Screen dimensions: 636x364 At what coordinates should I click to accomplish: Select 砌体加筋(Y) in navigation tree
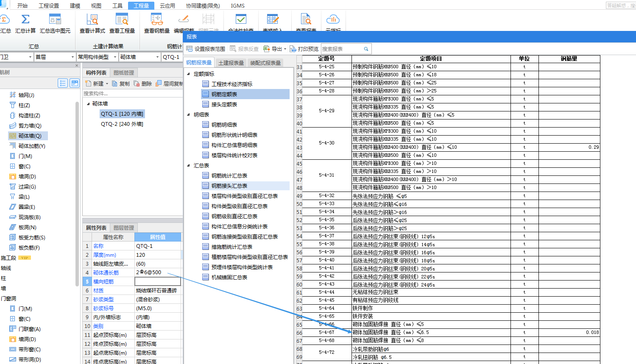point(32,146)
